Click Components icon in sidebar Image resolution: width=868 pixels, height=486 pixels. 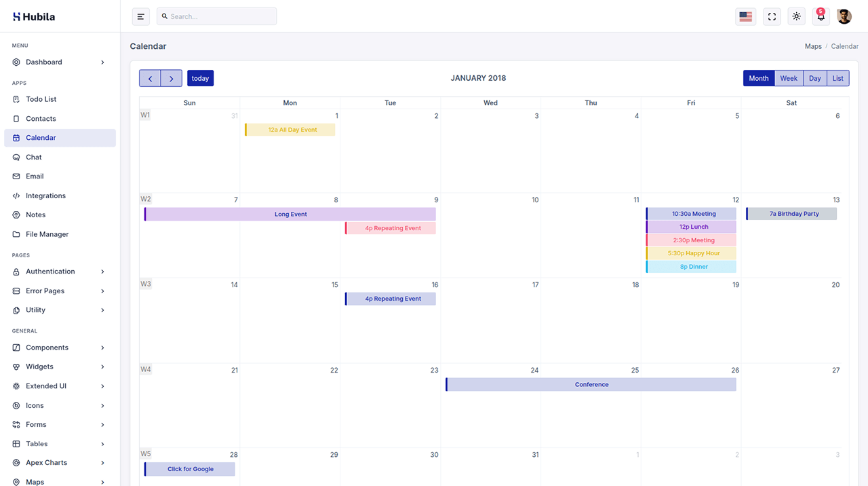(16, 348)
